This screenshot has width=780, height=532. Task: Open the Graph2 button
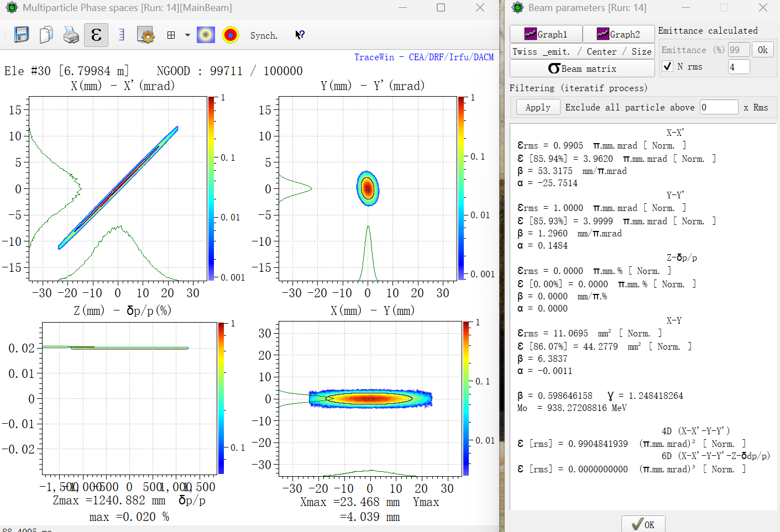click(x=619, y=34)
